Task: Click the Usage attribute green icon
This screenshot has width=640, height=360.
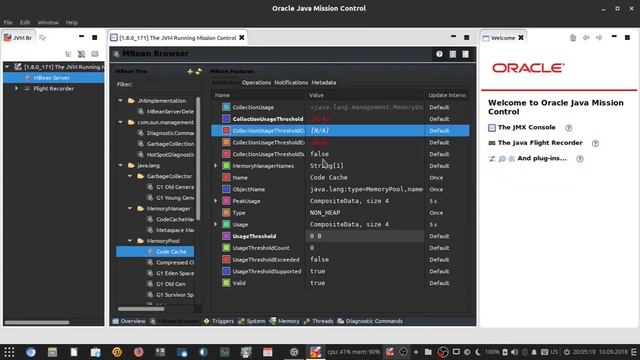Action: [226, 224]
